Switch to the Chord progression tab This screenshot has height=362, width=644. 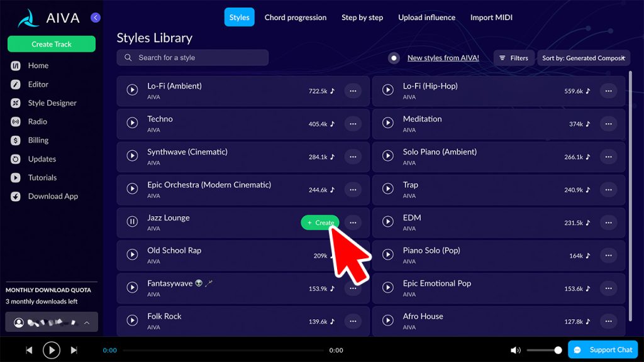[296, 17]
